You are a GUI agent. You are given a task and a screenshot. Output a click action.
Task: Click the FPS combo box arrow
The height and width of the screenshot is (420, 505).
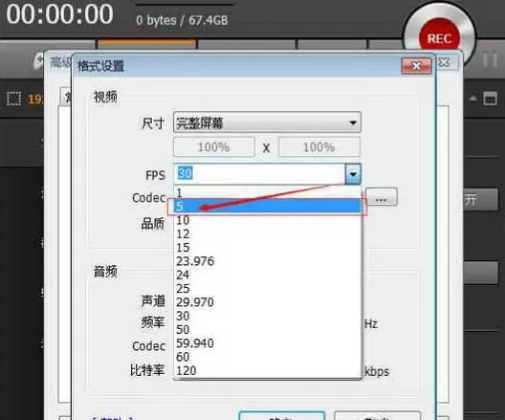coord(353,174)
